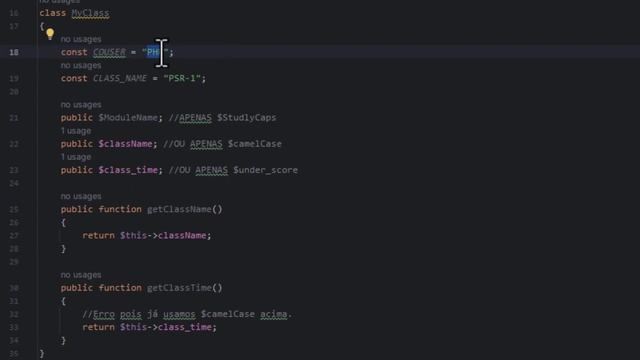Screen dimensions: 640x360
Task: Click the CLASS_NAME constant name
Action: tap(120, 78)
